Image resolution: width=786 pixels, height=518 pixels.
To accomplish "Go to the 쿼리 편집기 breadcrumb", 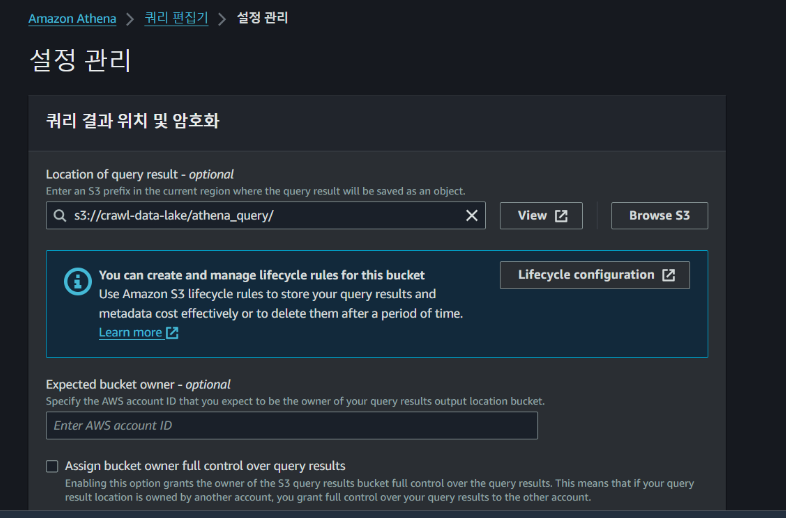I will pos(176,18).
